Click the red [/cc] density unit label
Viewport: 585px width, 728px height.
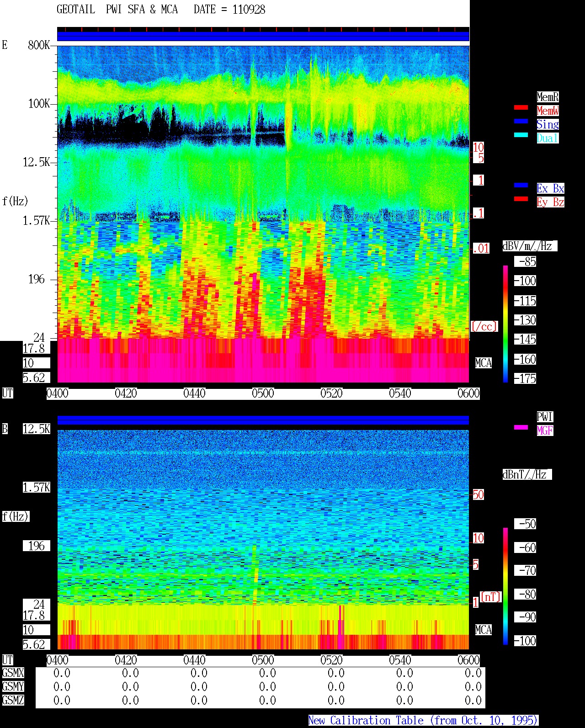pyautogui.click(x=484, y=326)
